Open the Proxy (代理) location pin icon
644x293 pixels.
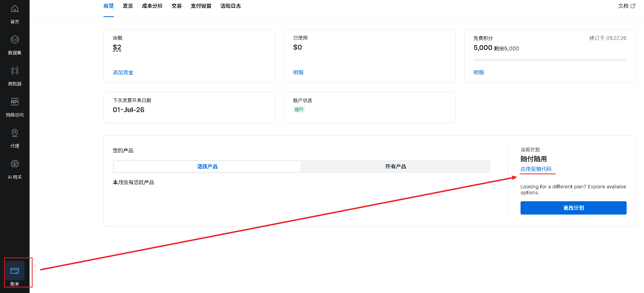click(15, 133)
